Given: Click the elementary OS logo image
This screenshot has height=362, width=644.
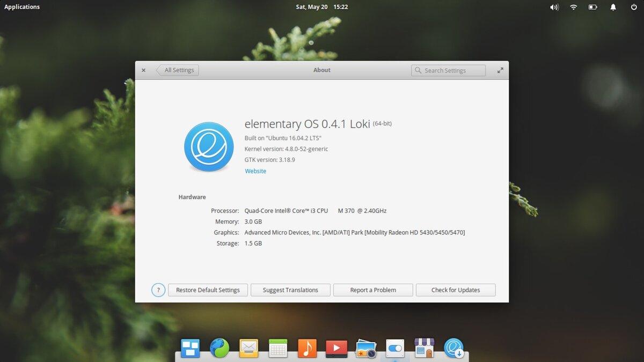Looking at the screenshot, I should (209, 146).
